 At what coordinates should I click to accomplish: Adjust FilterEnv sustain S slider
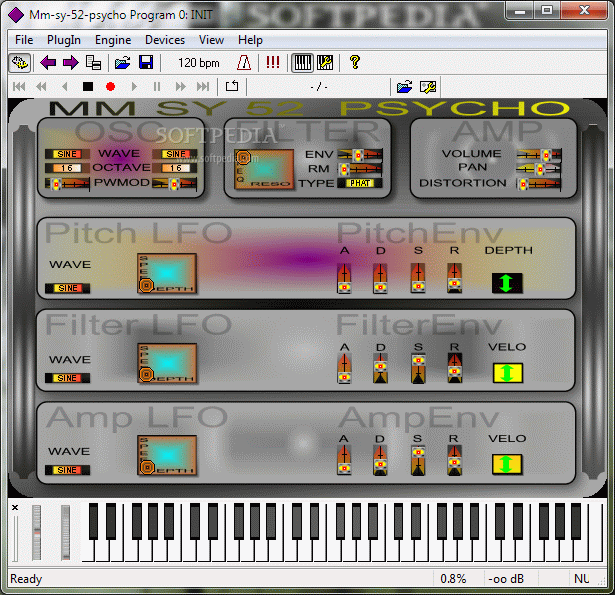coord(418,368)
